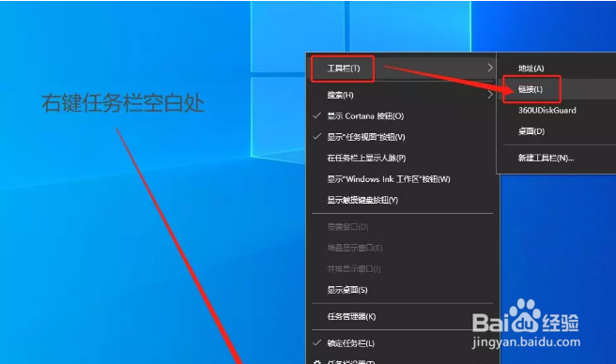The width and height of the screenshot is (616, 364).
Task: Expand the chevron next to 工具栏(T)
Action: [x=489, y=68]
